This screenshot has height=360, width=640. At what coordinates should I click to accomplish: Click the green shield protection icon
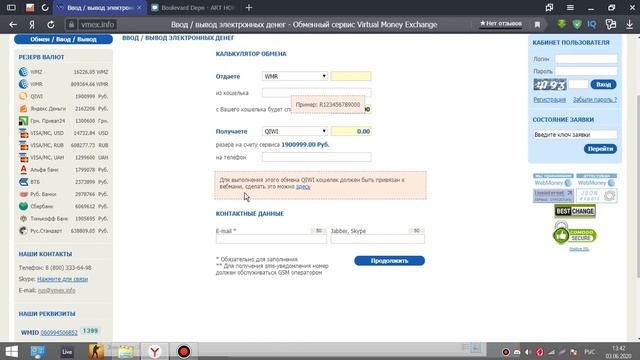point(577,24)
